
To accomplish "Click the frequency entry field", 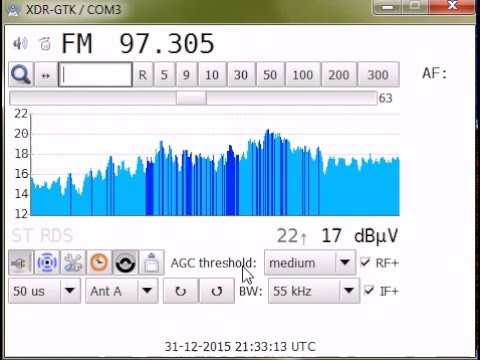I will pyautogui.click(x=95, y=75).
